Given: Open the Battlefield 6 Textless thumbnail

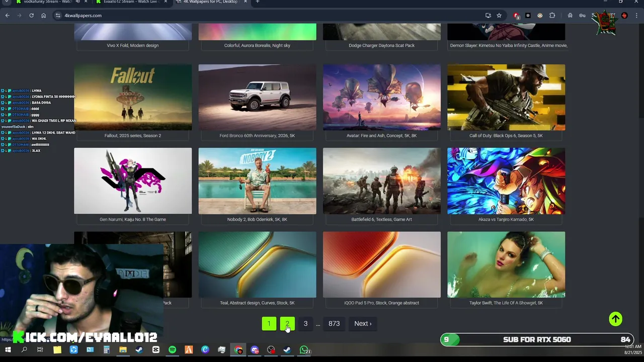Looking at the screenshot, I should point(381,181).
